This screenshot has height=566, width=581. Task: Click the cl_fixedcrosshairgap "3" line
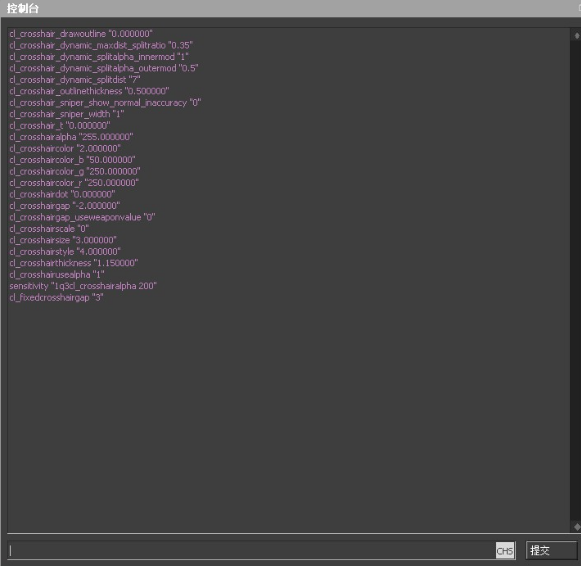(56, 297)
